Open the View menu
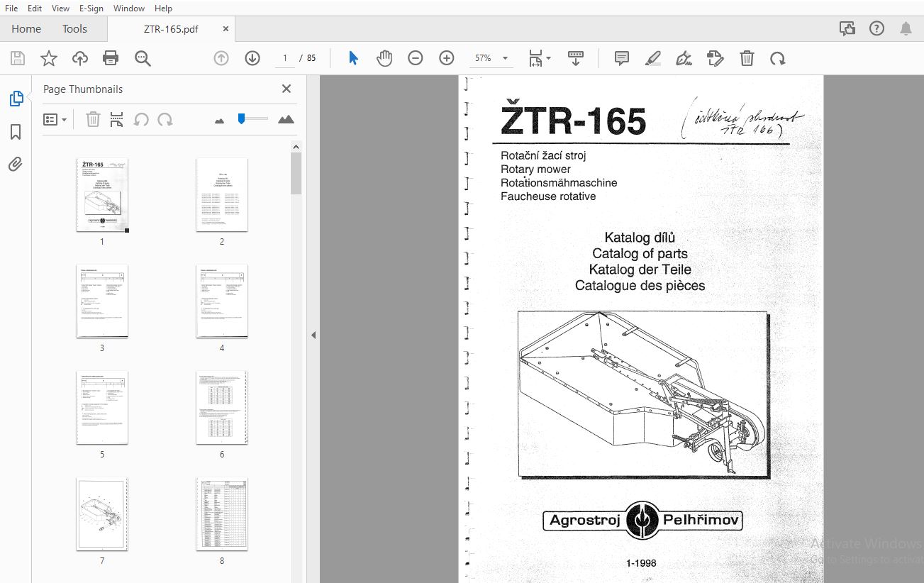924x583 pixels. coord(61,8)
